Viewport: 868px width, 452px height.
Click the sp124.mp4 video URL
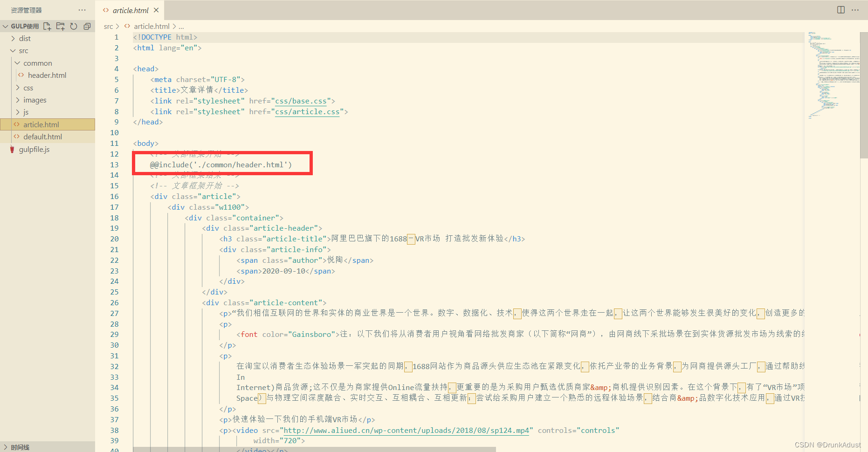coord(405,430)
